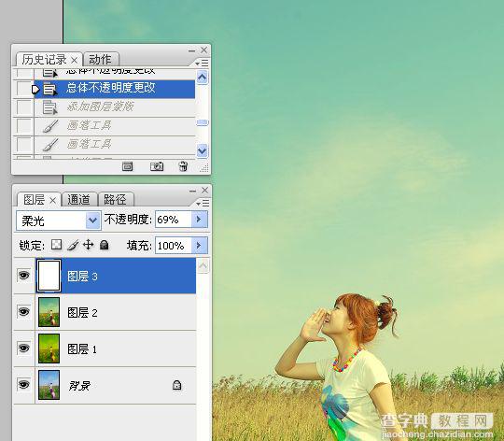Select the second 画笔工具 history state

point(114,145)
